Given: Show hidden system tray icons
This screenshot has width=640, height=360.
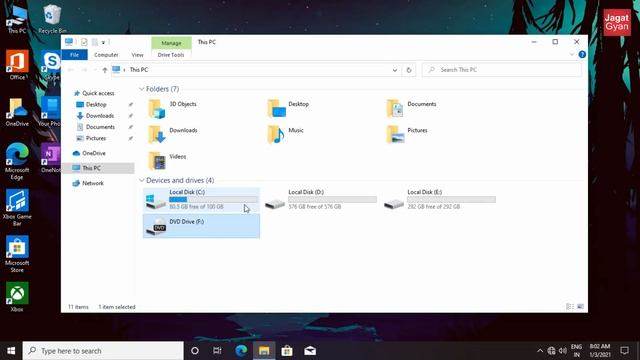Looking at the screenshot, I should [540, 351].
